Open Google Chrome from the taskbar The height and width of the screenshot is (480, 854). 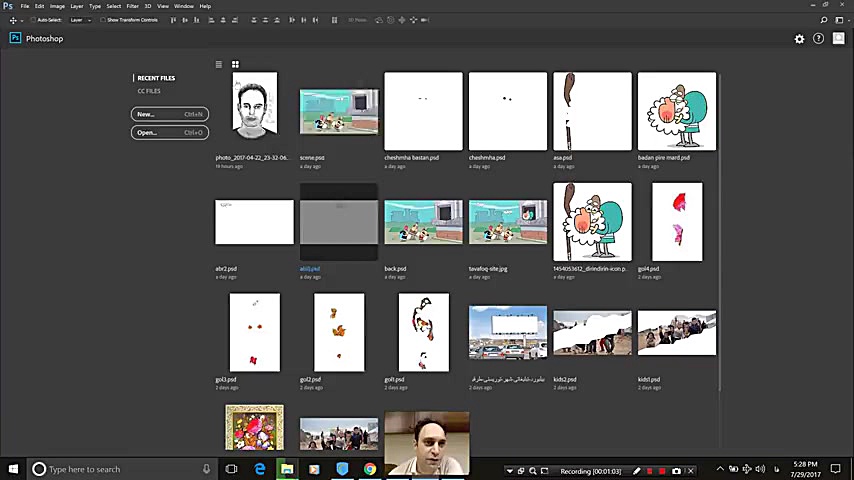click(369, 469)
